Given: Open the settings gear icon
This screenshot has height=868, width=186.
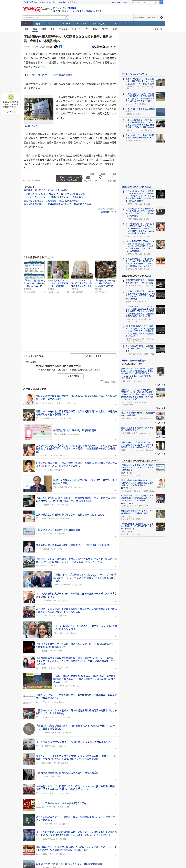Looking at the screenshot, I should click(x=161, y=18).
